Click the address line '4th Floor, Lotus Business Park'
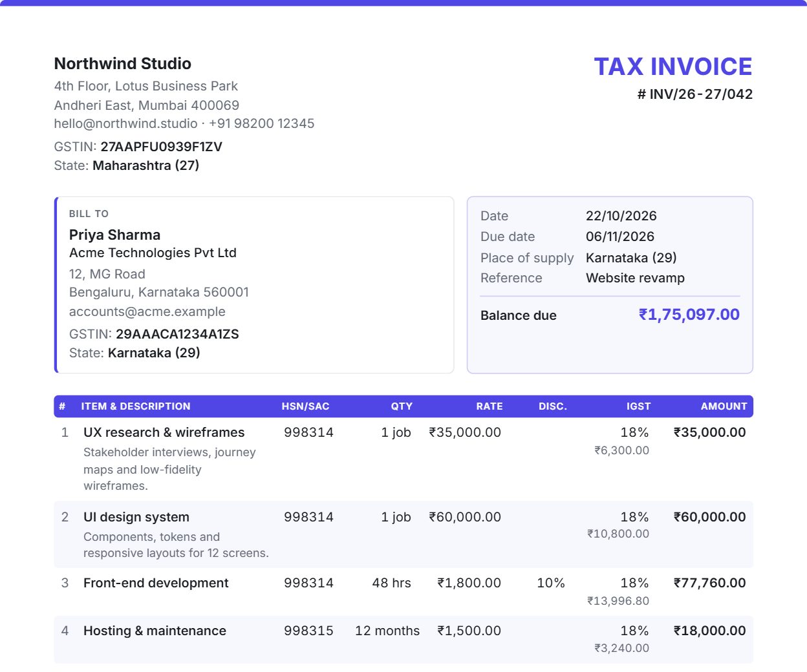This screenshot has height=672, width=807. point(146,86)
